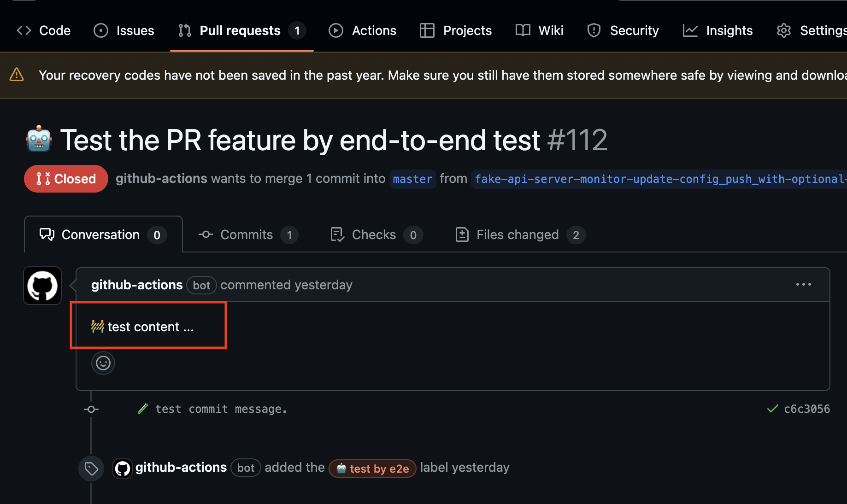The image size is (847, 504).
Task: Click the pull request branch icon
Action: pos(185,30)
